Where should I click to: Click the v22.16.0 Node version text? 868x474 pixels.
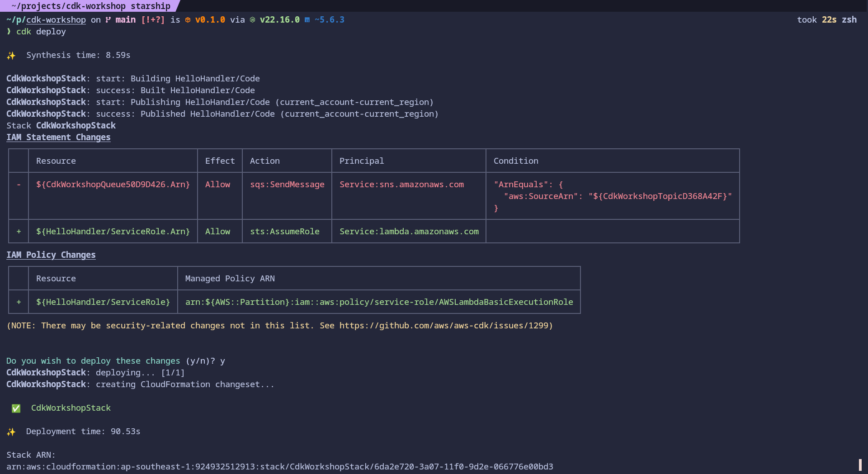pyautogui.click(x=280, y=20)
